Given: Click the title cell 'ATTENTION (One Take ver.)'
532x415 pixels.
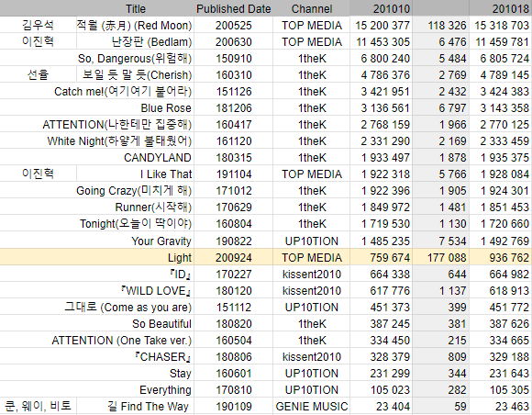Looking at the screenshot, I should [x=122, y=341].
